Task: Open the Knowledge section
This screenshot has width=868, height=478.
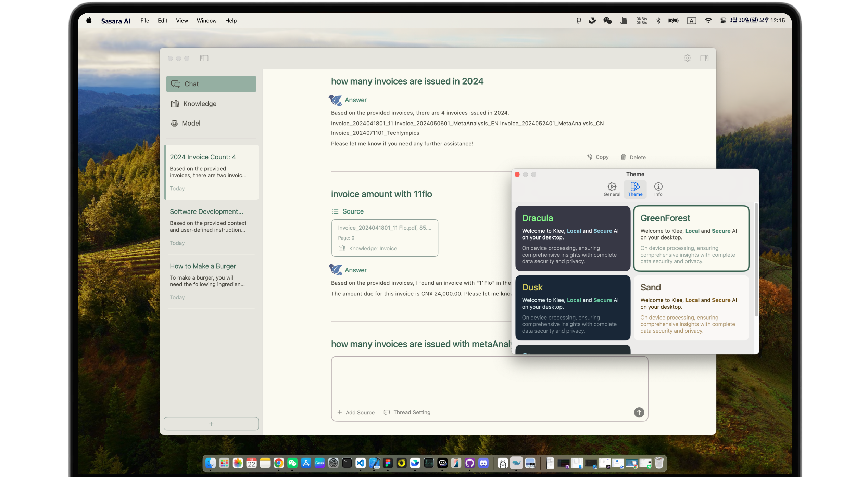Action: (200, 104)
